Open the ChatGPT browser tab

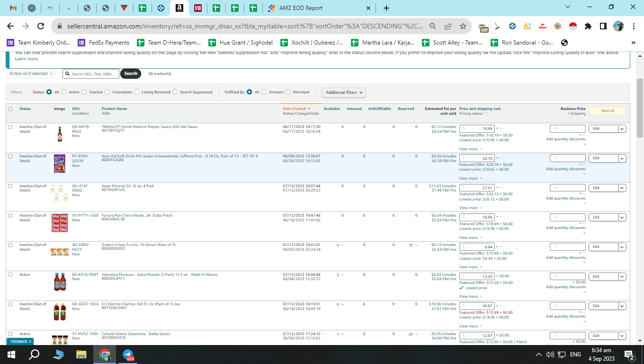coord(32,8)
